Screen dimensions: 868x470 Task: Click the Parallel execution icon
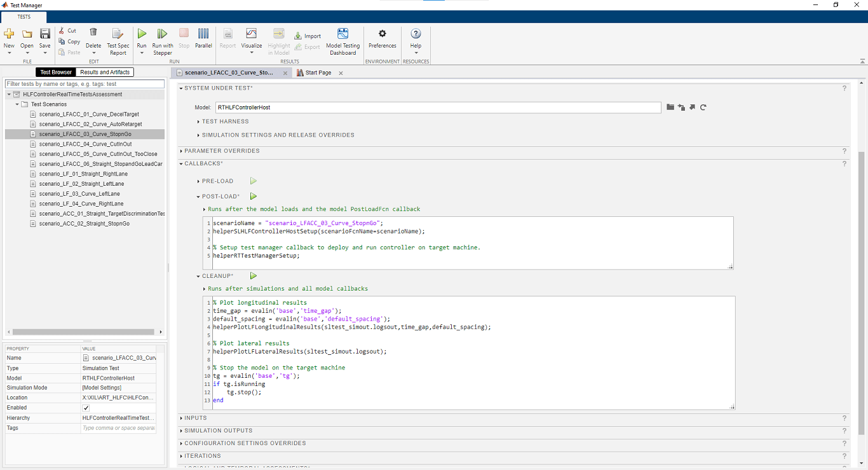click(203, 34)
